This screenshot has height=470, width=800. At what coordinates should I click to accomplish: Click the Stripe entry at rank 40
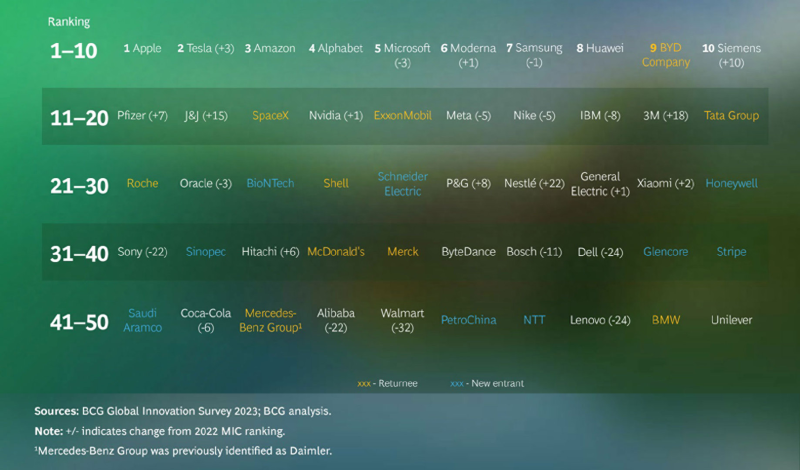(x=731, y=252)
